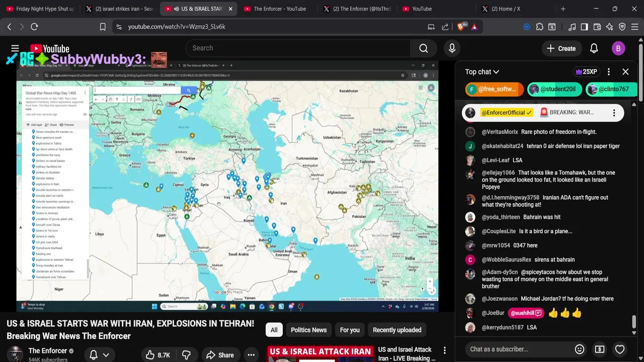Select the Recently uploaded chip
This screenshot has height=362, width=644.
click(x=397, y=330)
